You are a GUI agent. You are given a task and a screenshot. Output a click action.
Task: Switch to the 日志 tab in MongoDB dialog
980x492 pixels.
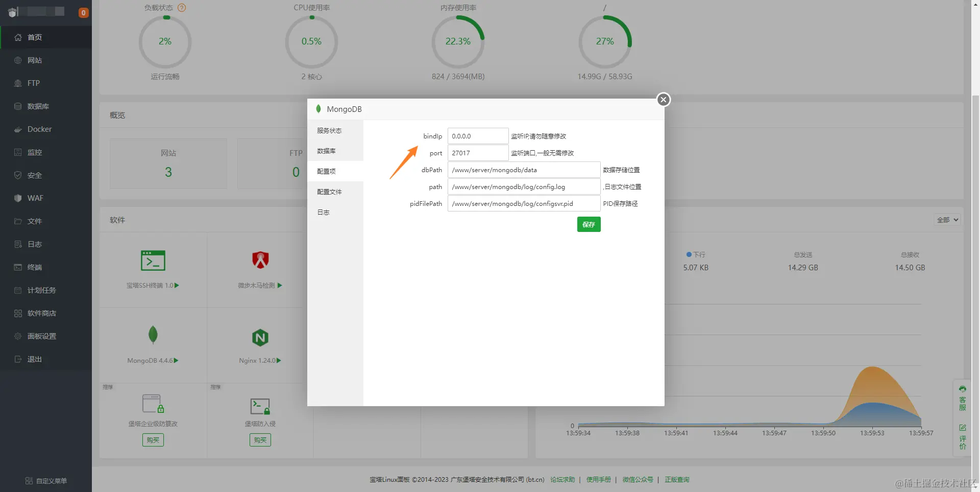tap(335, 212)
